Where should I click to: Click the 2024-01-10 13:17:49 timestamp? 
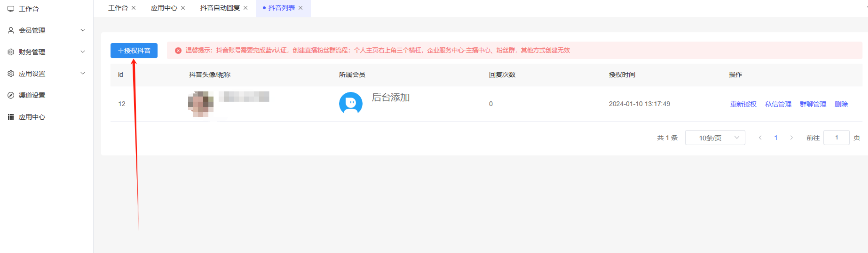(639, 104)
